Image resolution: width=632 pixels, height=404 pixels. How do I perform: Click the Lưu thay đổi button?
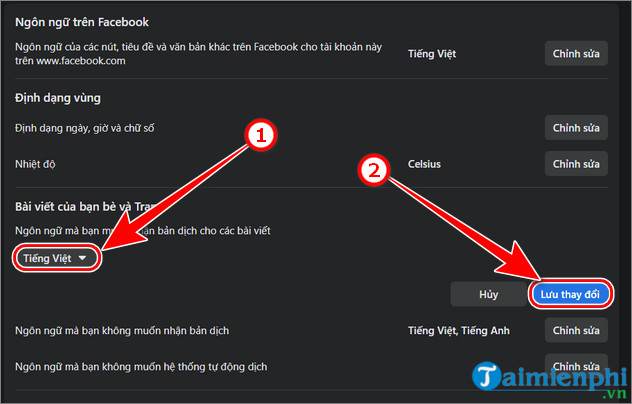click(x=569, y=294)
